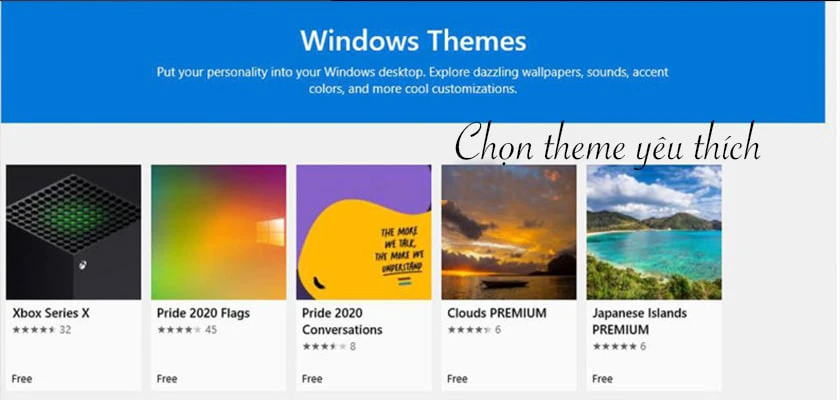Open the Japanese Islands PREMIUM beach thumbnail
This screenshot has height=400, width=840.
point(654,232)
